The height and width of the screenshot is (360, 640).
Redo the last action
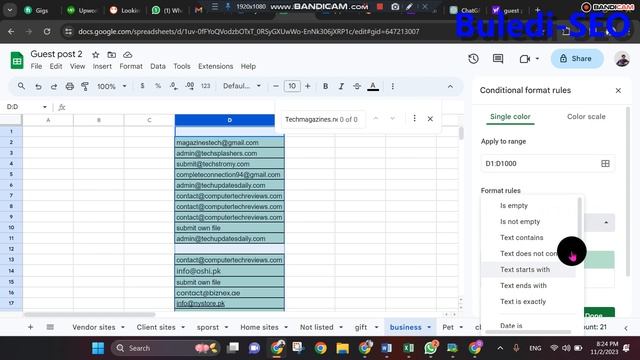click(54, 87)
